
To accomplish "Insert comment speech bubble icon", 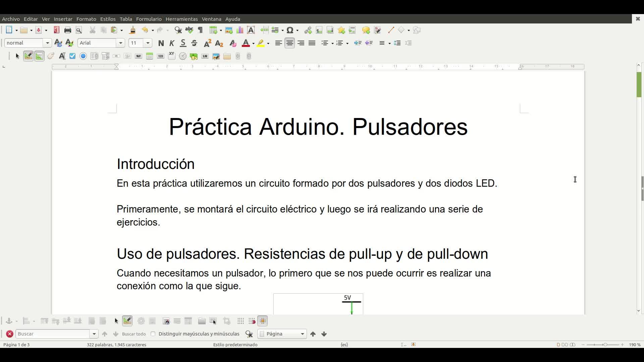I will coord(366,30).
